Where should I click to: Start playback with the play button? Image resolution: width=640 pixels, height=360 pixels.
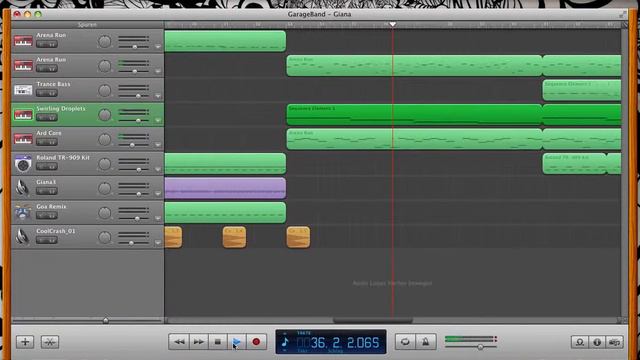click(x=237, y=342)
